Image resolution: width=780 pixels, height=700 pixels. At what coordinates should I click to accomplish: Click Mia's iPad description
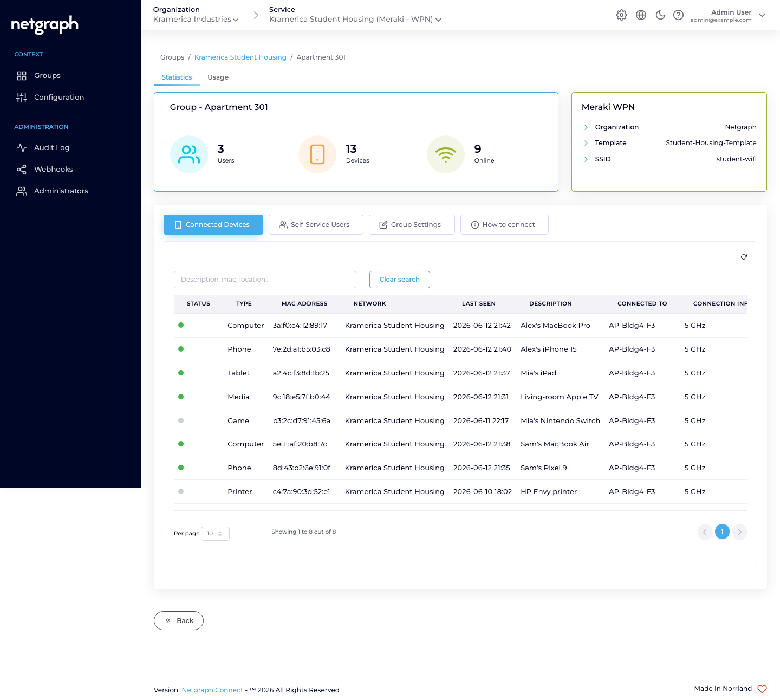coord(538,373)
